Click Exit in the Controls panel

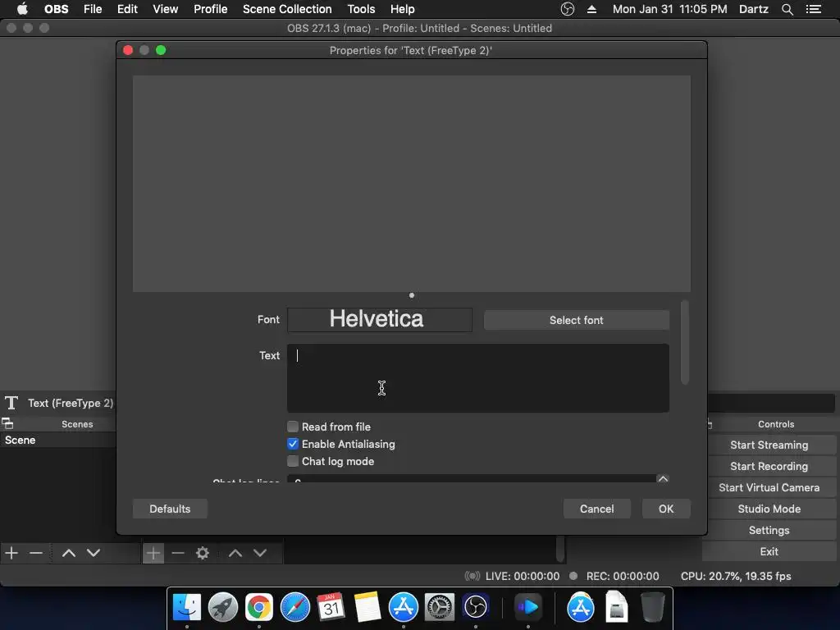pyautogui.click(x=769, y=551)
